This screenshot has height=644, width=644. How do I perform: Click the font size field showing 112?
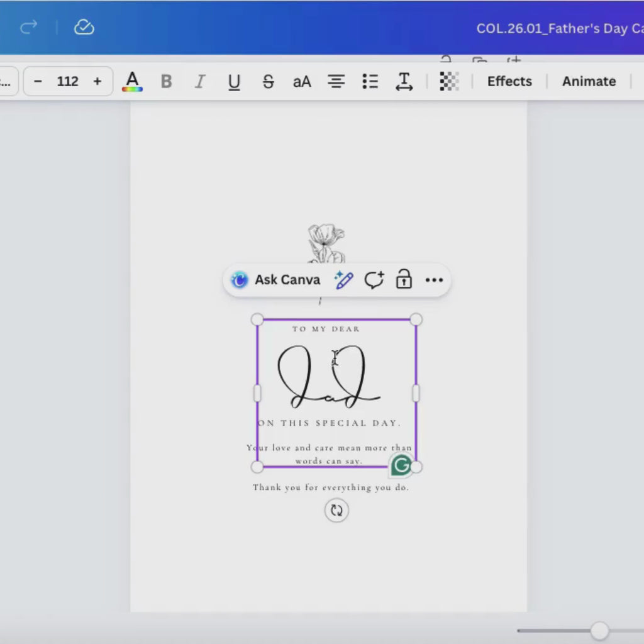(x=67, y=81)
